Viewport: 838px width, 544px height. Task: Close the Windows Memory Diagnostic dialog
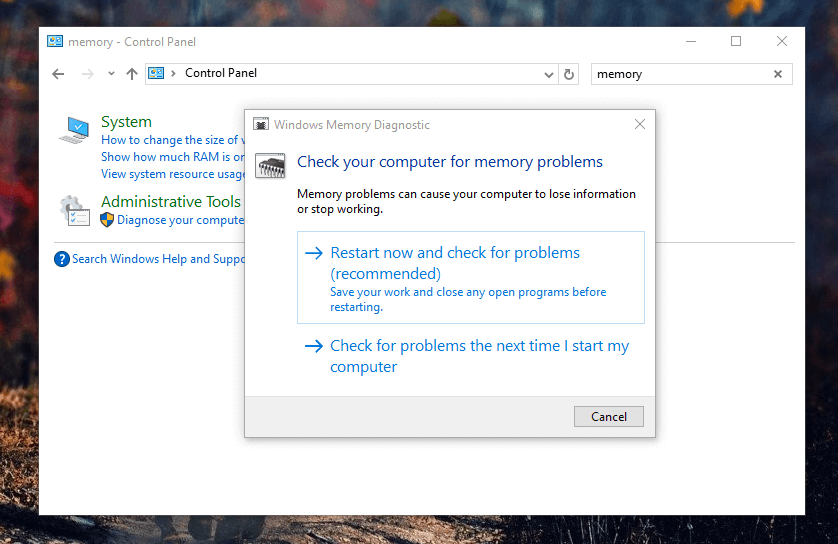640,125
